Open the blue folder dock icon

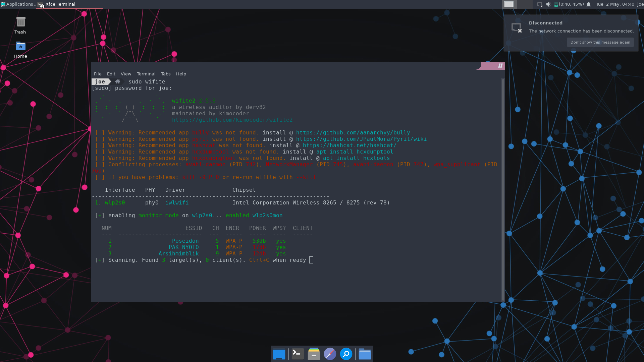coord(365,354)
